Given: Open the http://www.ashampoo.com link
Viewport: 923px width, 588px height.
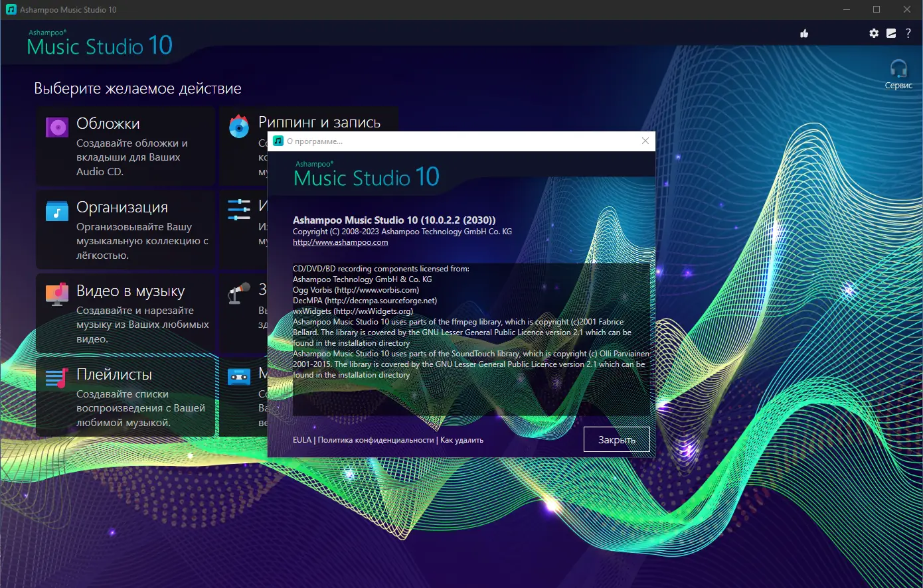Looking at the screenshot, I should 341,242.
